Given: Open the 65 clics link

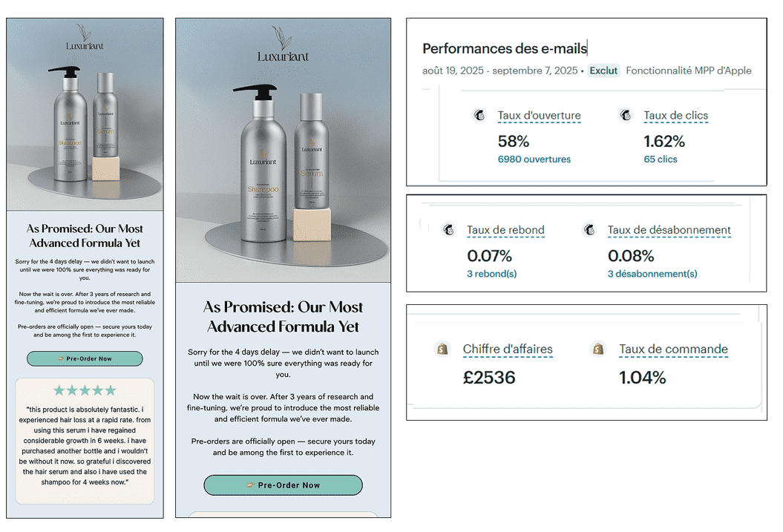Looking at the screenshot, I should coord(660,160).
